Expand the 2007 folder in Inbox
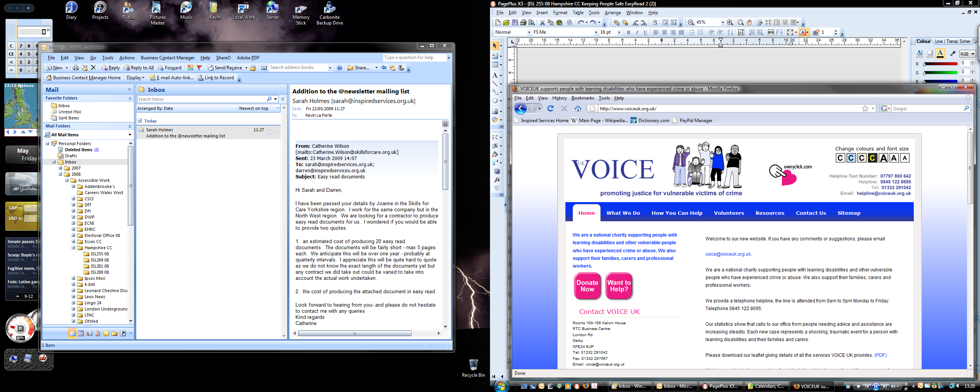Image resolution: width=980 pixels, height=392 pixels. (x=60, y=168)
